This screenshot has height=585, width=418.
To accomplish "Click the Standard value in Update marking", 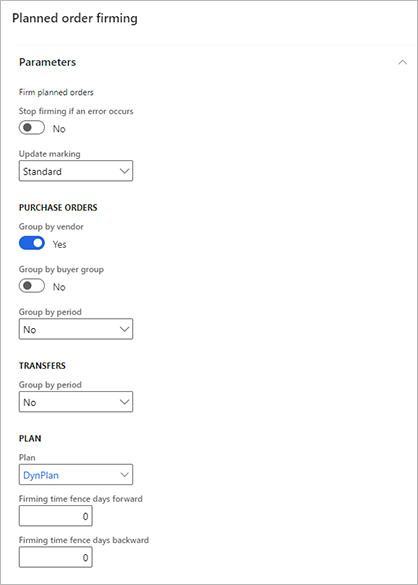I will 42,172.
